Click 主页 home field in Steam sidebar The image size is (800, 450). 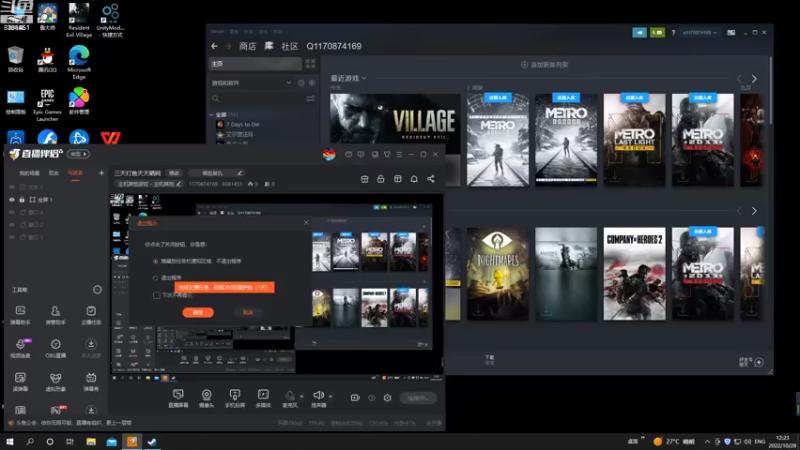(255, 64)
